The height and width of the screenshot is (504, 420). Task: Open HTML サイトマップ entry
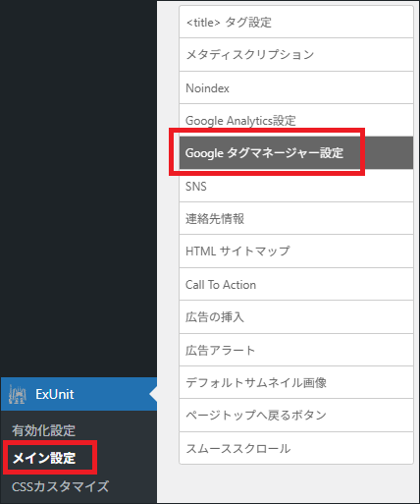[296, 252]
